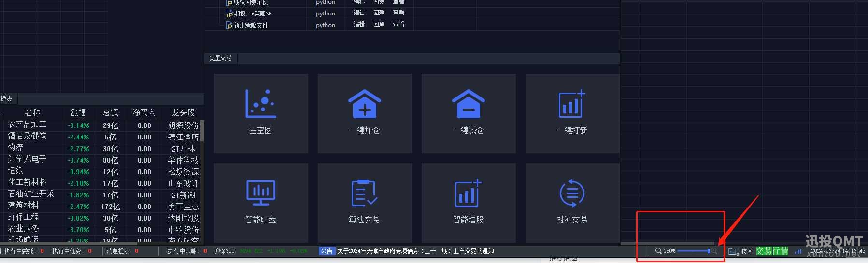Image resolution: width=868 pixels, height=263 pixels.
Task: Click the zoom-in magnifier icon after the slider
Action: (714, 251)
